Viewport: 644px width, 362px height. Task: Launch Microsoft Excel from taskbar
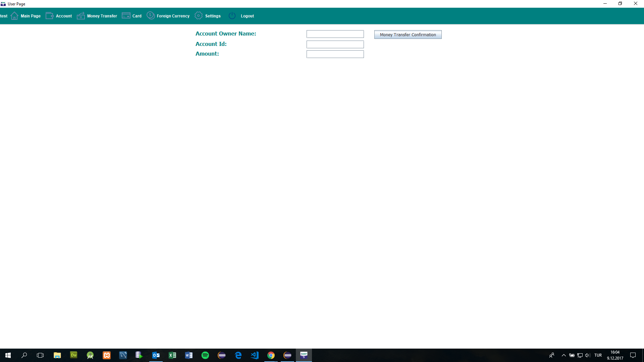pos(172,355)
